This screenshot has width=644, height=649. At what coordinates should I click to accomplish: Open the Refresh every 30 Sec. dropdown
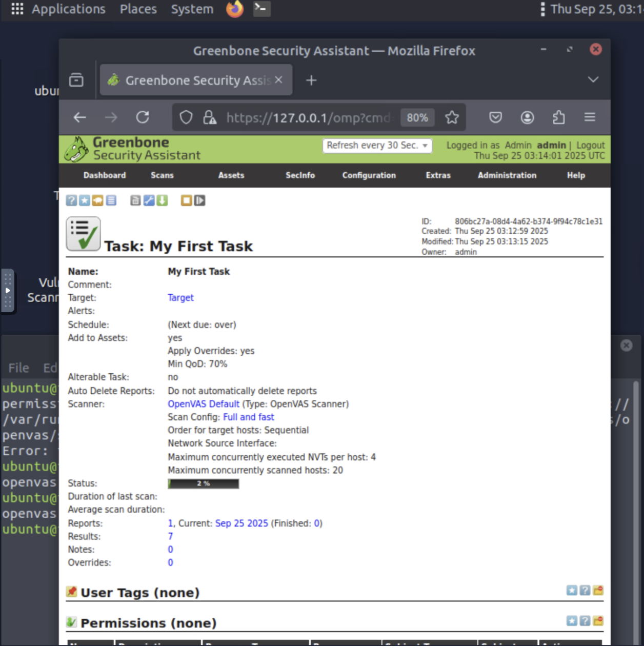click(x=377, y=146)
